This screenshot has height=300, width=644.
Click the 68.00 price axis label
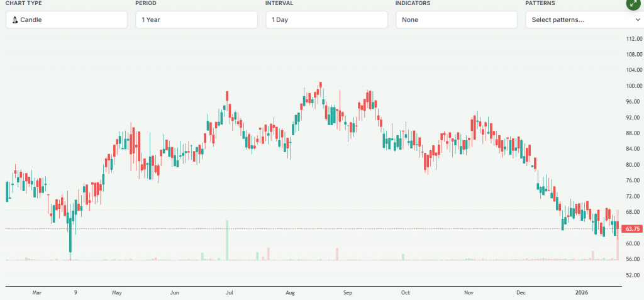point(634,212)
